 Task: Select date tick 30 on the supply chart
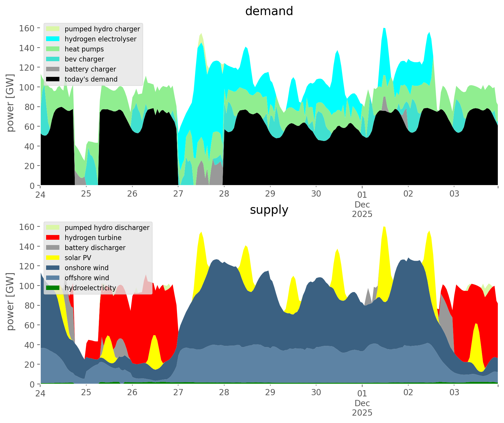coord(316,393)
